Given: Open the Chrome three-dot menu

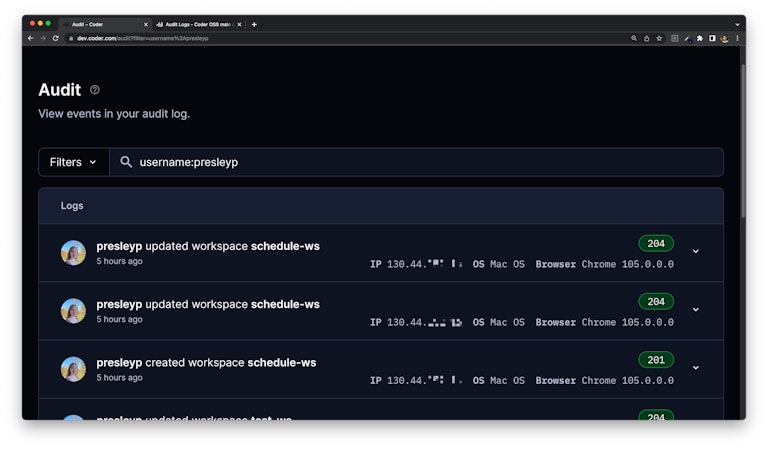Looking at the screenshot, I should tap(737, 38).
